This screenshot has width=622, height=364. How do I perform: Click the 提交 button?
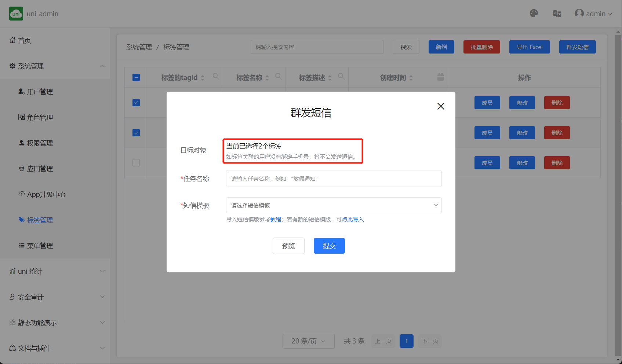pyautogui.click(x=329, y=246)
